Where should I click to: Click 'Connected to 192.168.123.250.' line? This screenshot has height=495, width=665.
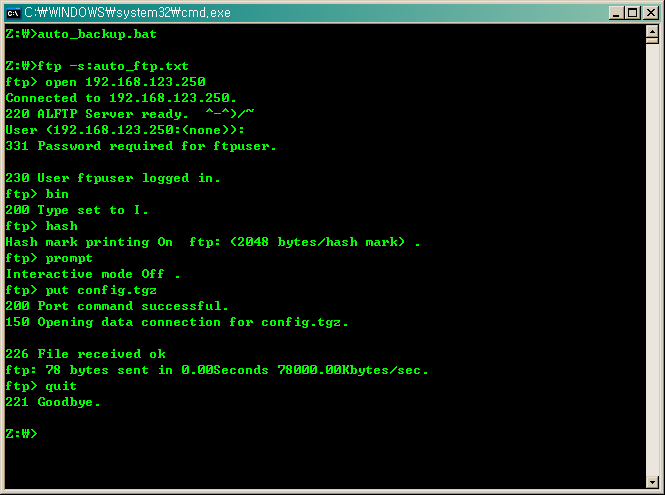(121, 98)
